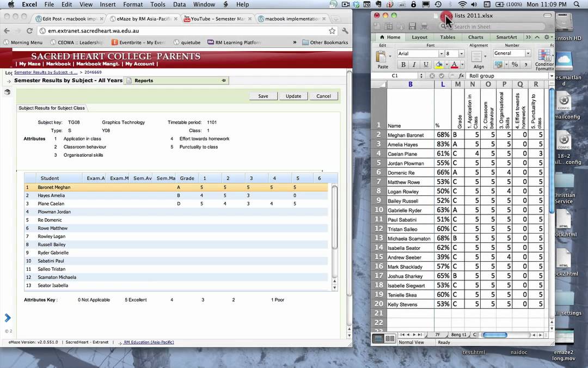
Task: Click the Update button in eMaze
Action: click(293, 96)
